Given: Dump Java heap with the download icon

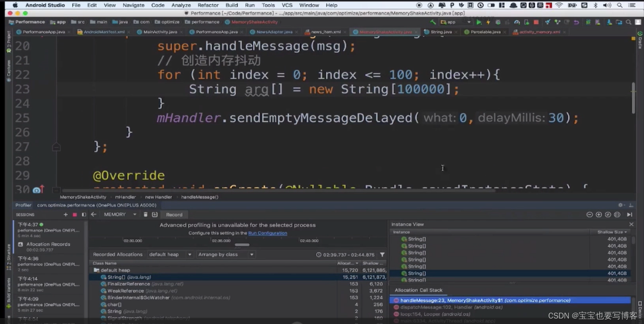Looking at the screenshot, I should pos(155,214).
